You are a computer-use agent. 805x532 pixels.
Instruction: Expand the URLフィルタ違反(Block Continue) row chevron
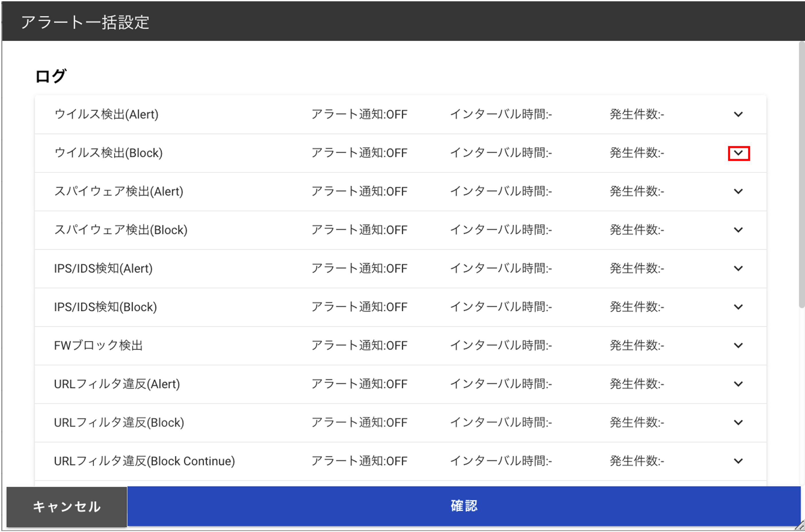click(738, 461)
